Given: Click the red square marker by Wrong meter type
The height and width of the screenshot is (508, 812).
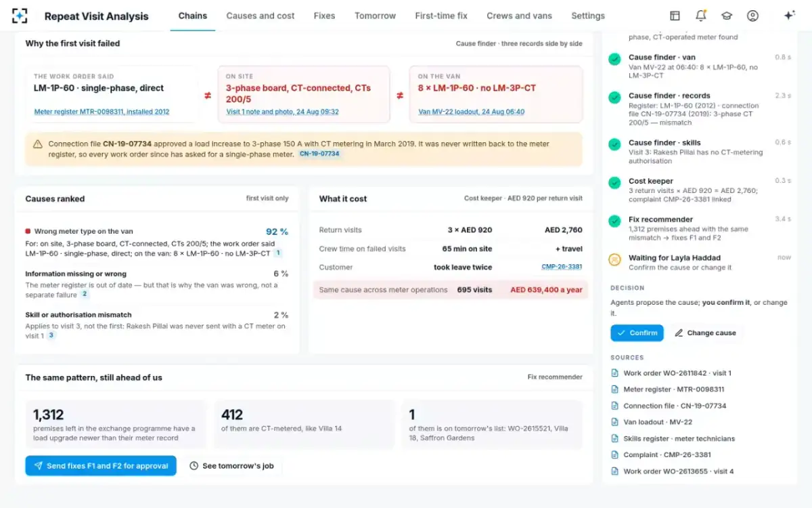Looking at the screenshot, I should click(28, 232).
